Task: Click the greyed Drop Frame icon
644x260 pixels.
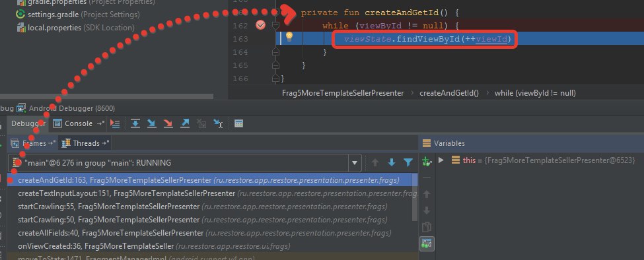Action: pyautogui.click(x=201, y=123)
